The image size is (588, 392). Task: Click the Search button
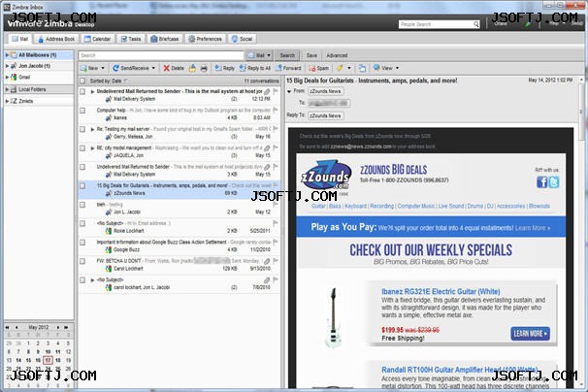tap(287, 55)
